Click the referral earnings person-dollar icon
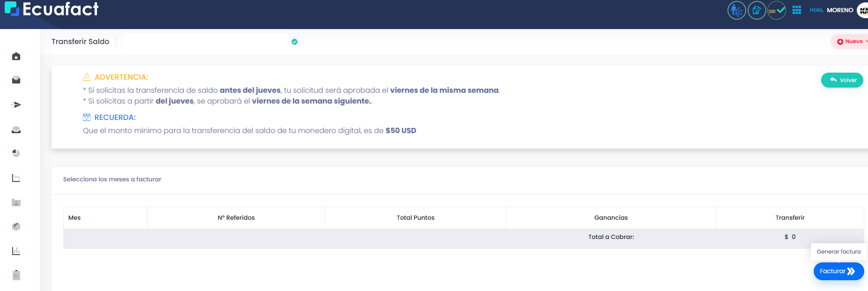 coord(736,10)
